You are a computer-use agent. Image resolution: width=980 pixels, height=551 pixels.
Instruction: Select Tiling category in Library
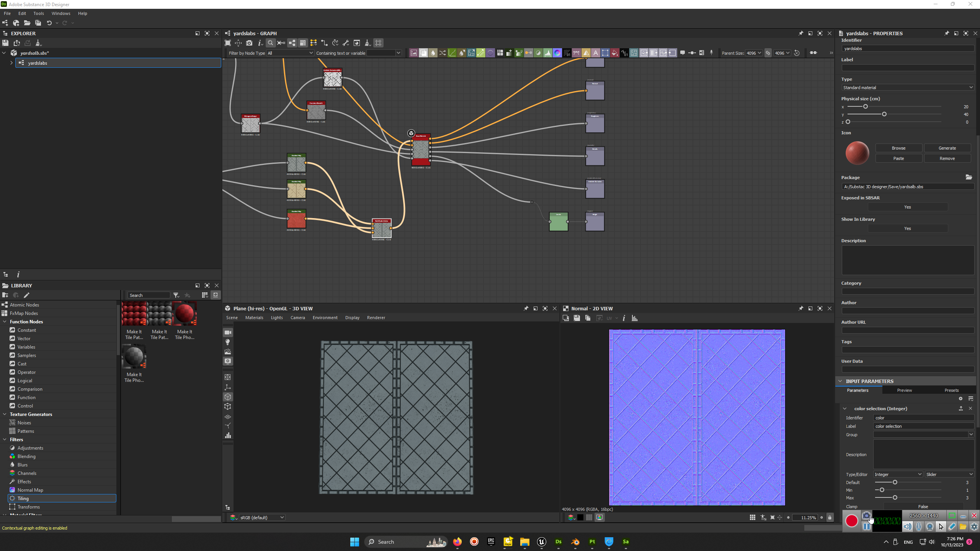click(x=23, y=498)
